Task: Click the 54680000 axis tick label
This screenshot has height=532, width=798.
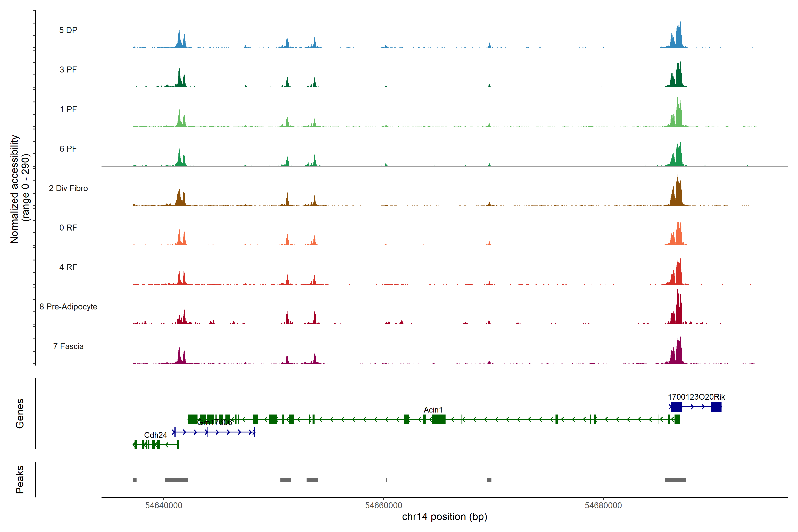Action: [x=603, y=505]
